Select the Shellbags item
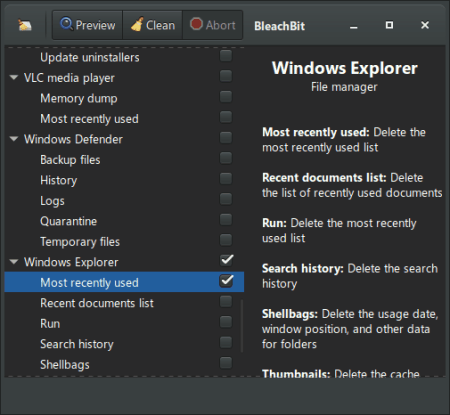450x415 pixels. pos(124,365)
